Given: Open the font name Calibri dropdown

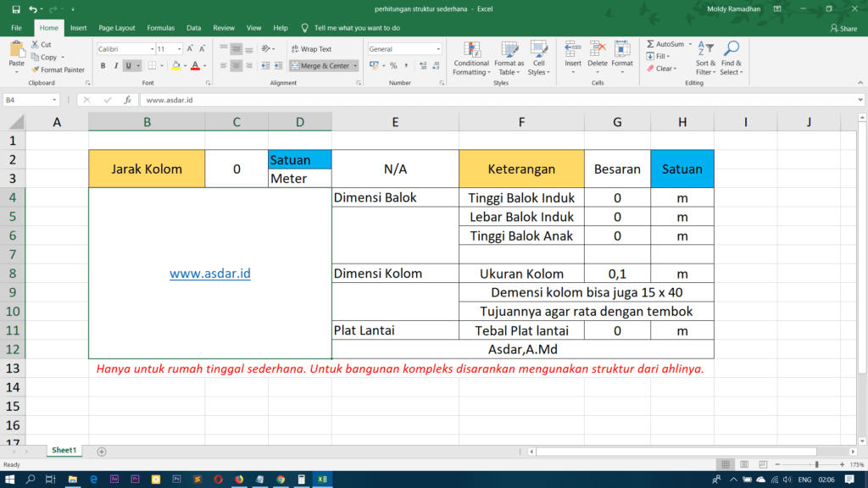Looking at the screenshot, I should tap(148, 49).
